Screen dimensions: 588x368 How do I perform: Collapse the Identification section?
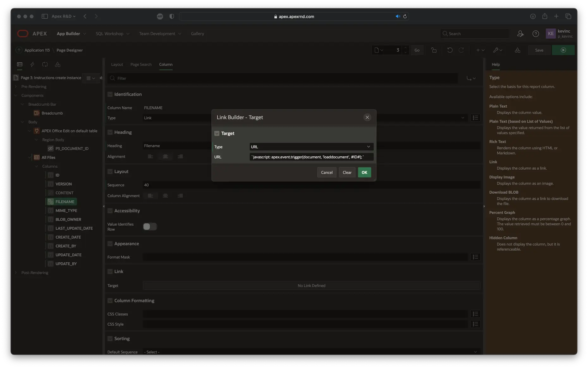(x=110, y=94)
